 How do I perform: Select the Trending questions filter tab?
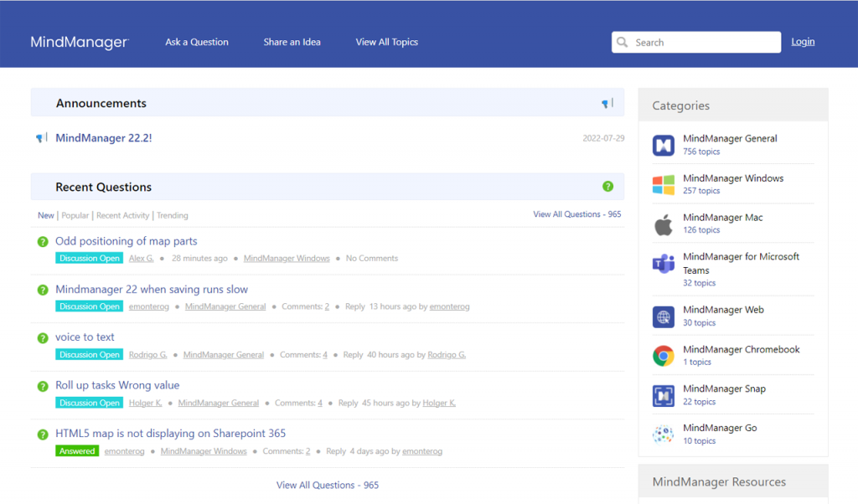[x=173, y=215]
